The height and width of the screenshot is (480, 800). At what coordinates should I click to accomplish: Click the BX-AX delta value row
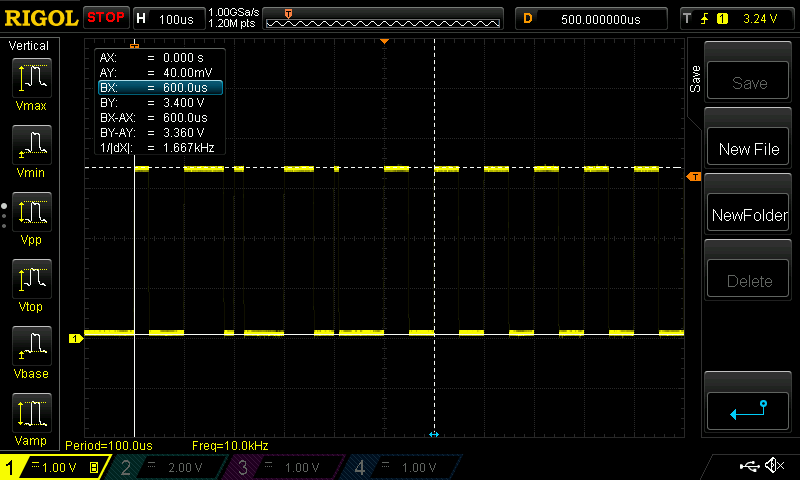[x=160, y=118]
